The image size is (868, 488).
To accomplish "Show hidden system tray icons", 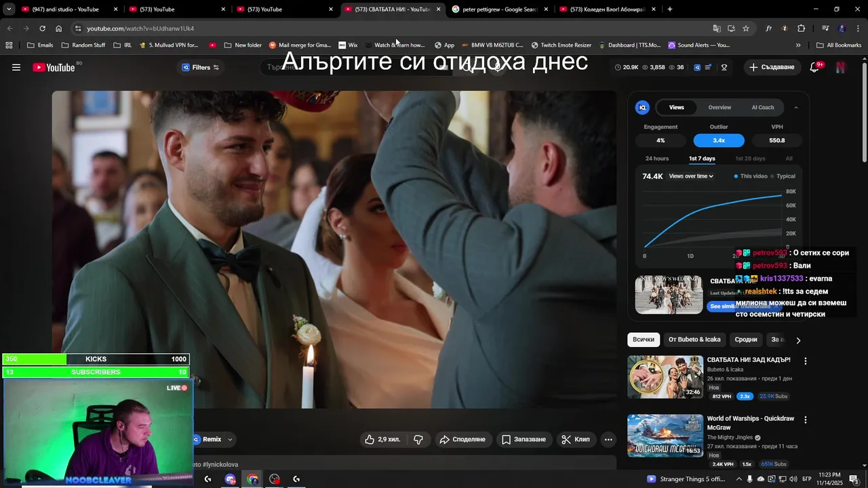I will tap(739, 479).
